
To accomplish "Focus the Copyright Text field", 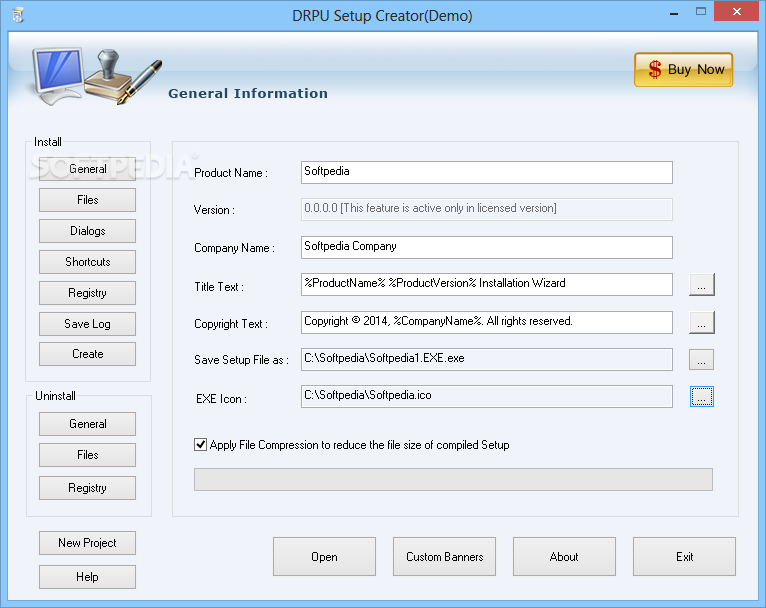I will [487, 322].
